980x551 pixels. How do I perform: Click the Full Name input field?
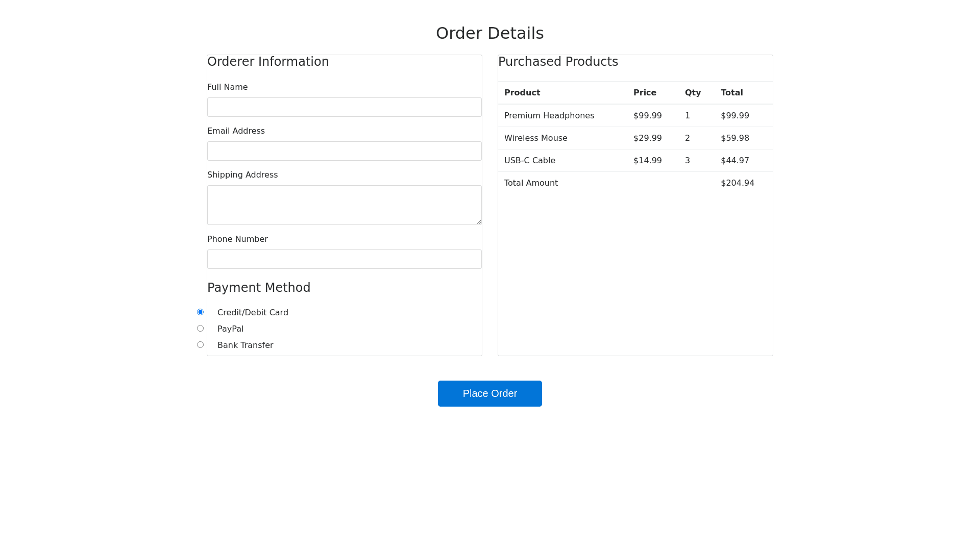coord(344,107)
